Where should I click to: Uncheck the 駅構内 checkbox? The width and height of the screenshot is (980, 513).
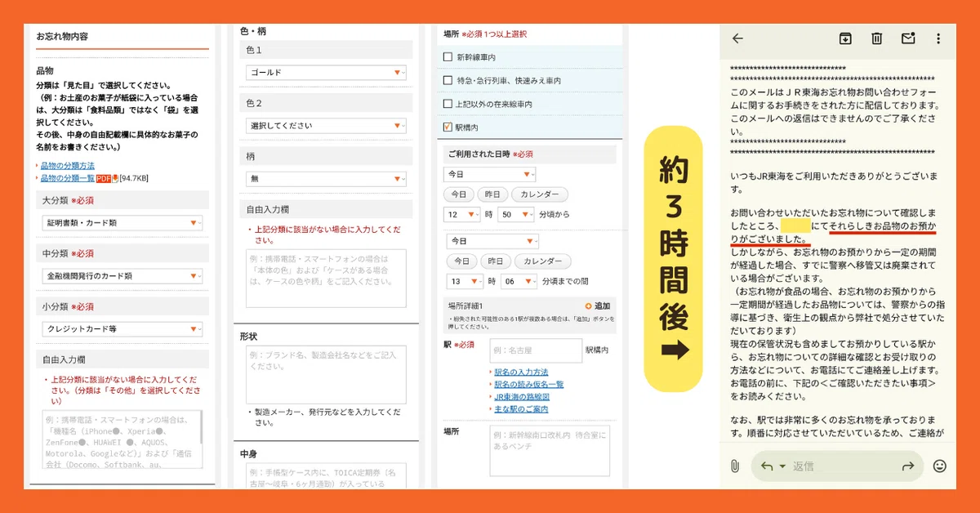447,127
